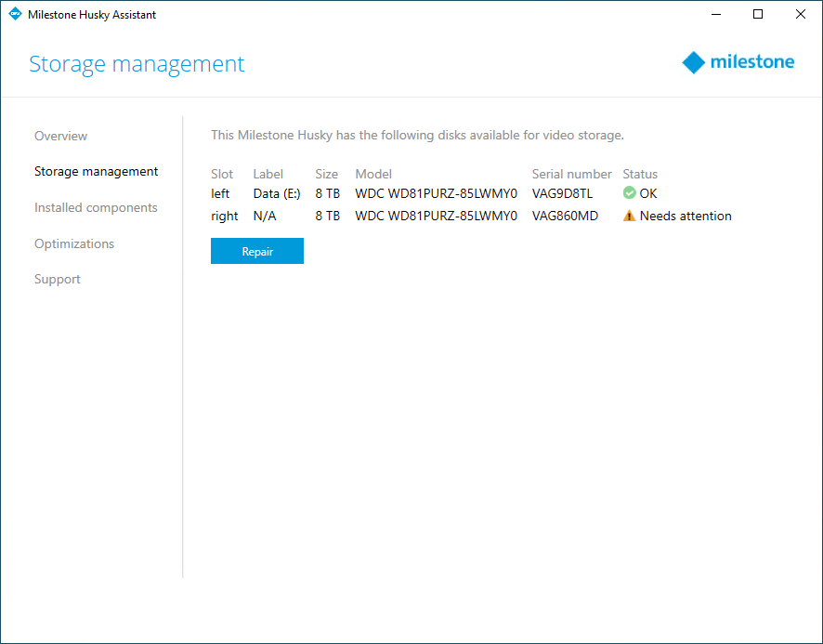Click the 'Storage management' page heading

[x=137, y=64]
